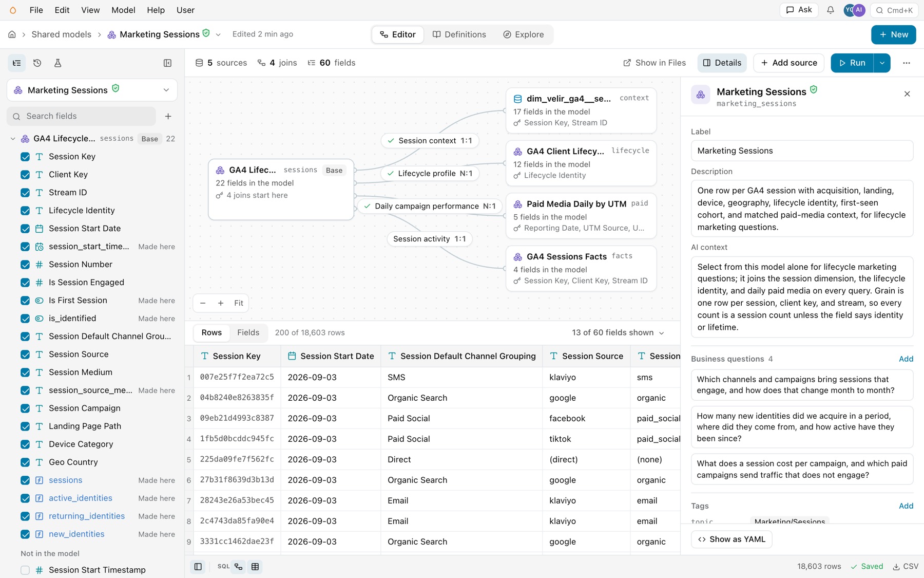Screen dimensions: 924x578
Task: Switch to the diagram view icon in footer
Action: pyautogui.click(x=239, y=567)
